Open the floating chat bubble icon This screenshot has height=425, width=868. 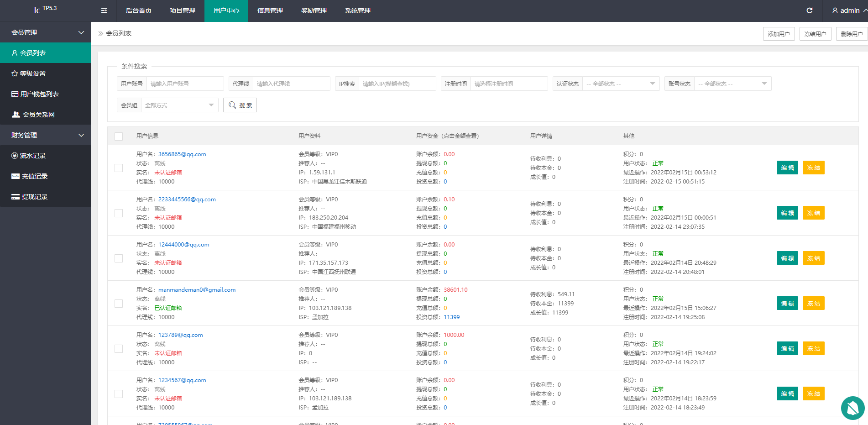point(852,408)
